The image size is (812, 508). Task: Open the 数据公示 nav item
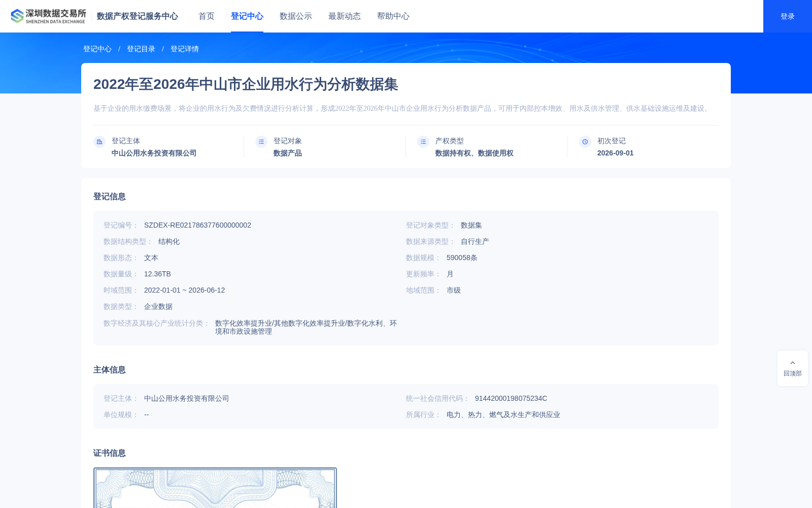tap(296, 16)
